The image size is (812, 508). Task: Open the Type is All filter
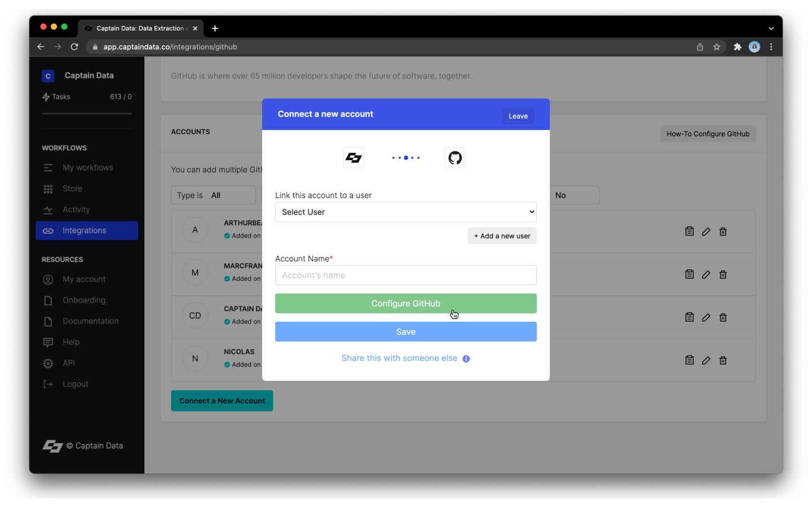(213, 195)
